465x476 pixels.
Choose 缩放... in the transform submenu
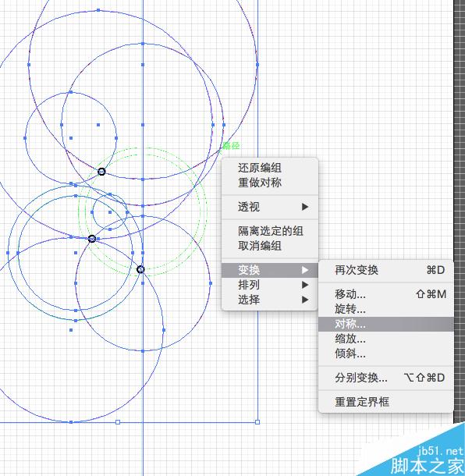click(385, 339)
